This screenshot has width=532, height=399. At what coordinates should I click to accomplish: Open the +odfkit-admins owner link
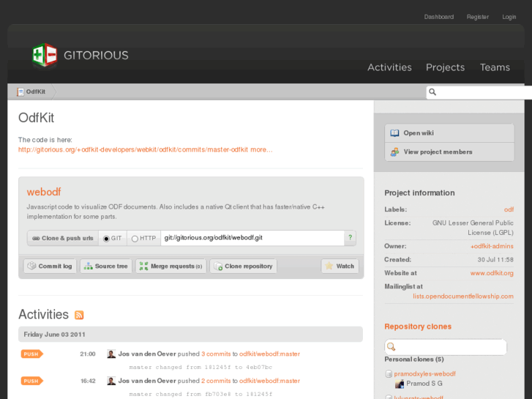point(492,246)
